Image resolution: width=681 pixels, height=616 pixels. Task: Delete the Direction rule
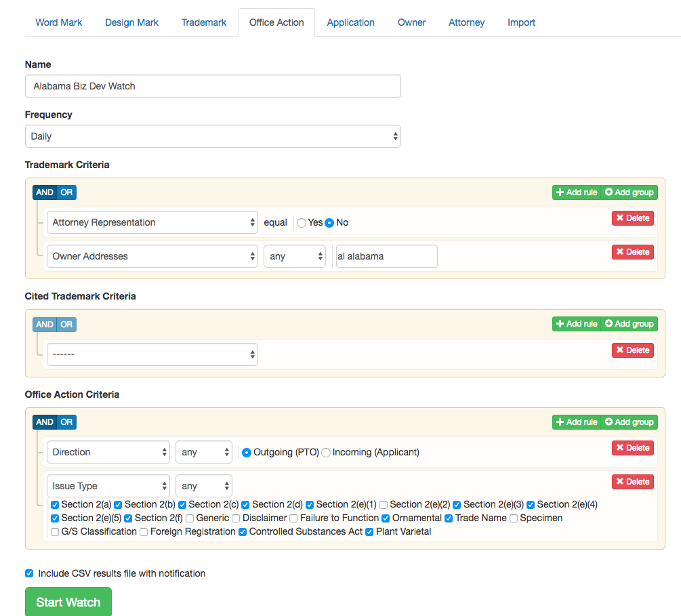[x=632, y=447]
